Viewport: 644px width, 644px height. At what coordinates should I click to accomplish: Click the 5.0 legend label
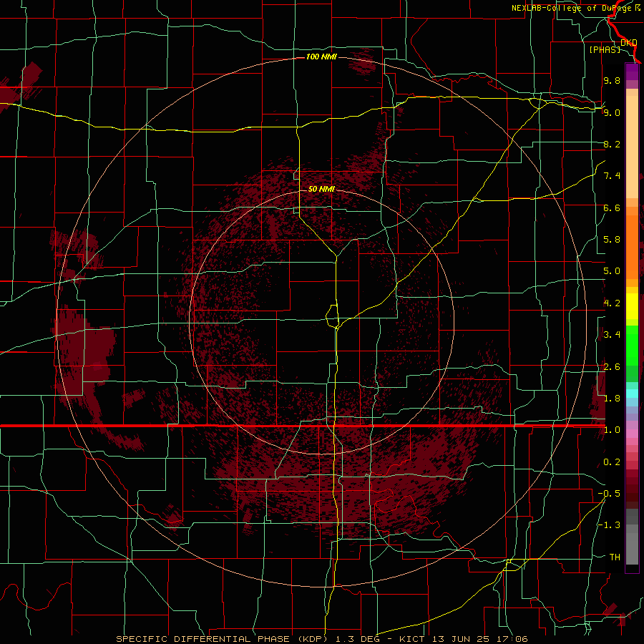[x=612, y=271]
